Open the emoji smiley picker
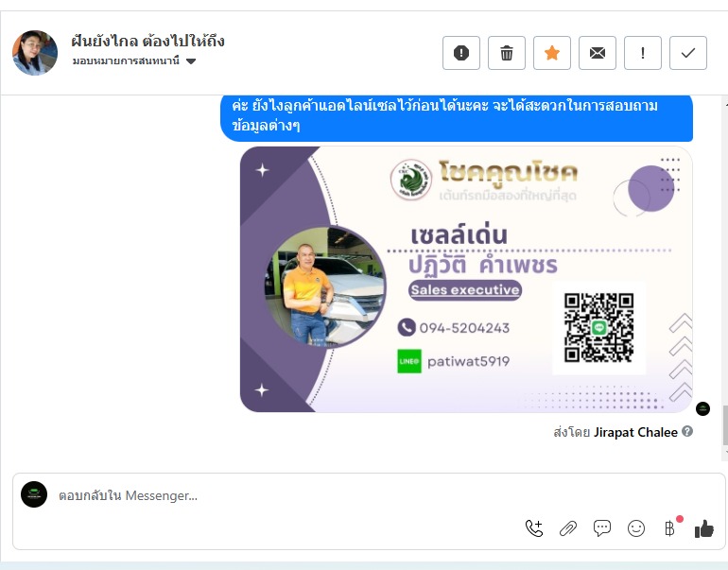Image resolution: width=728 pixels, height=570 pixels. (x=636, y=528)
